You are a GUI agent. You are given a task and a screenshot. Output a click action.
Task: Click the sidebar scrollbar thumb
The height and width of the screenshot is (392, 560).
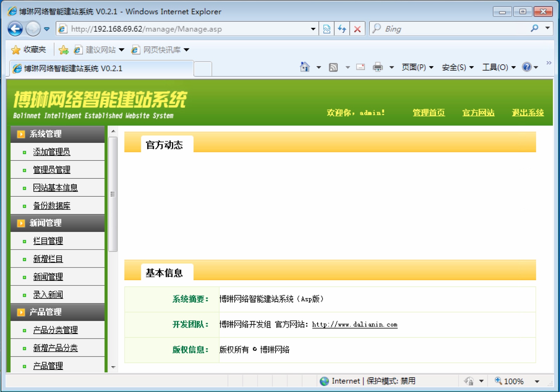pos(113,194)
